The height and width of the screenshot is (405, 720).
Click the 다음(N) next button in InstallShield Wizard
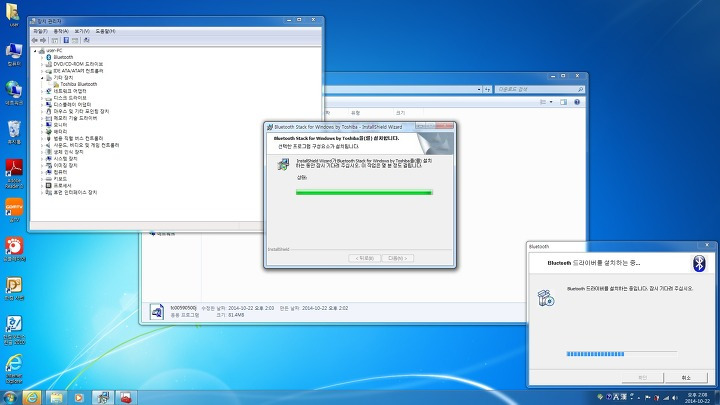(x=398, y=259)
